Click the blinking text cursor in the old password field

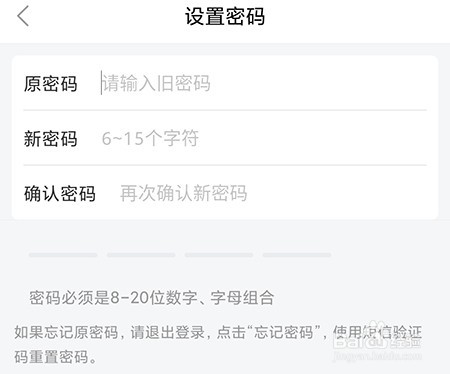[101, 83]
